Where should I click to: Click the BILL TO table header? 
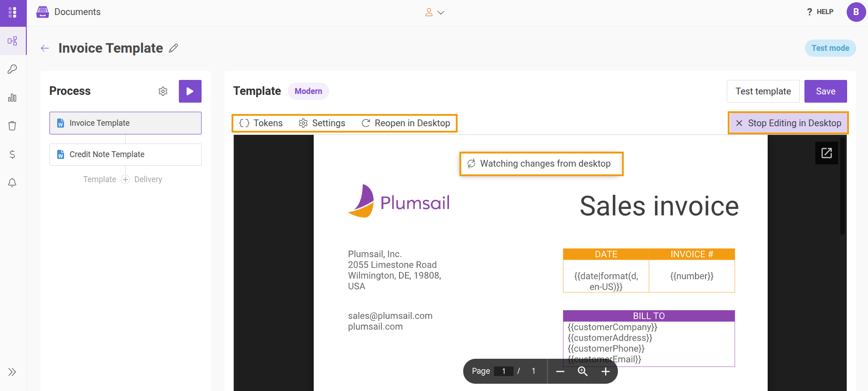[x=649, y=316]
